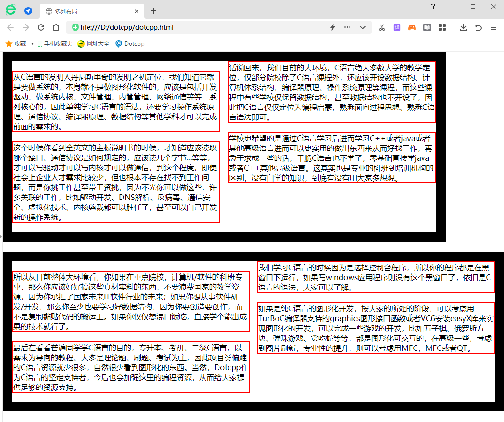Image resolution: width=504 pixels, height=422 pixels.
Task: Open the translate extension icon
Action: (x=397, y=27)
